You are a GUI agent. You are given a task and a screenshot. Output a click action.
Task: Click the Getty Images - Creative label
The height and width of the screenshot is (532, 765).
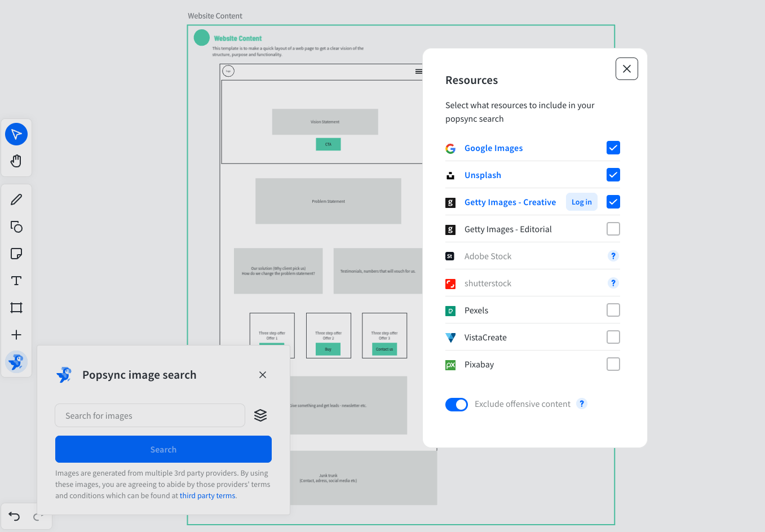pos(510,202)
